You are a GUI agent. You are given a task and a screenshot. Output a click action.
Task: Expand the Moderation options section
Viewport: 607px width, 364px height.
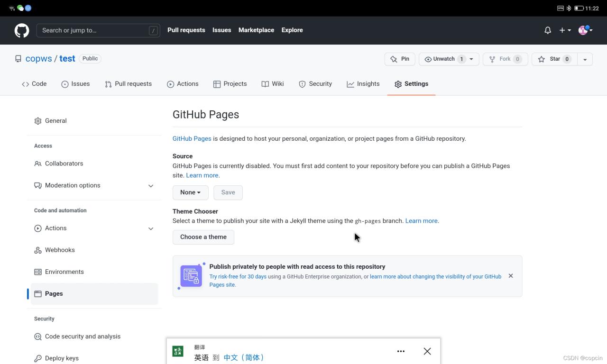click(x=151, y=186)
